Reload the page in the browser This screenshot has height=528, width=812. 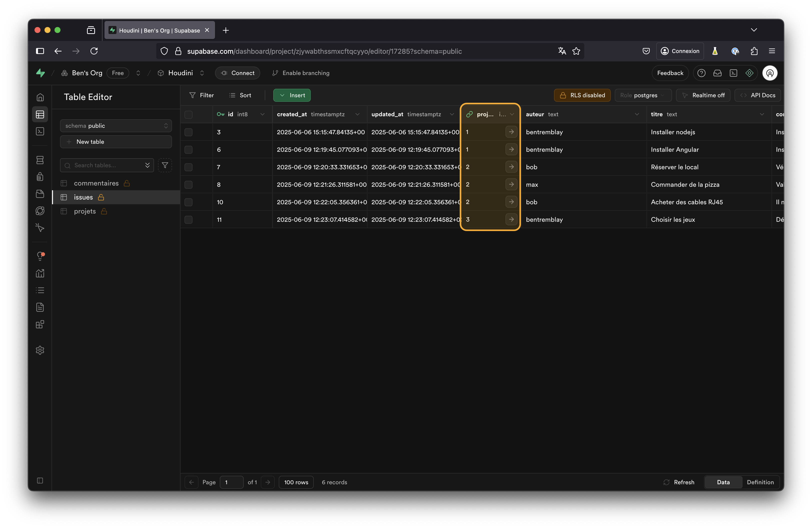[94, 51]
